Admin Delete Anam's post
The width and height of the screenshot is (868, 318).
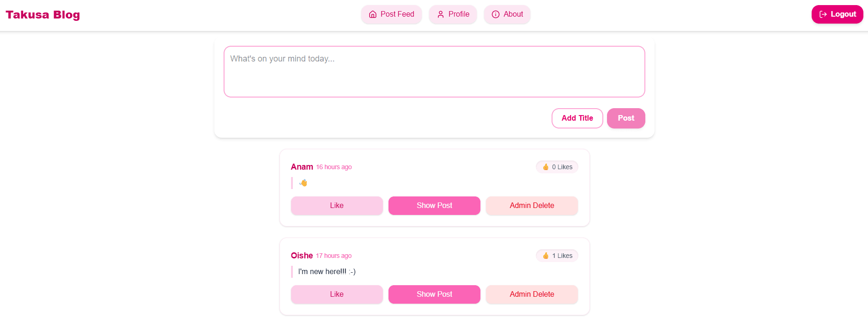coord(532,206)
